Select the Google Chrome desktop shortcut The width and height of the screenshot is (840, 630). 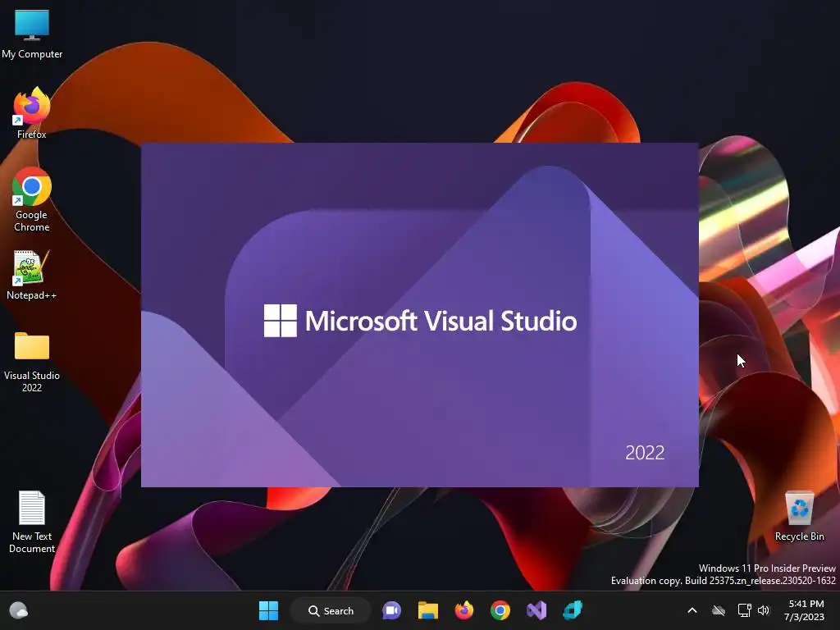[x=32, y=199]
